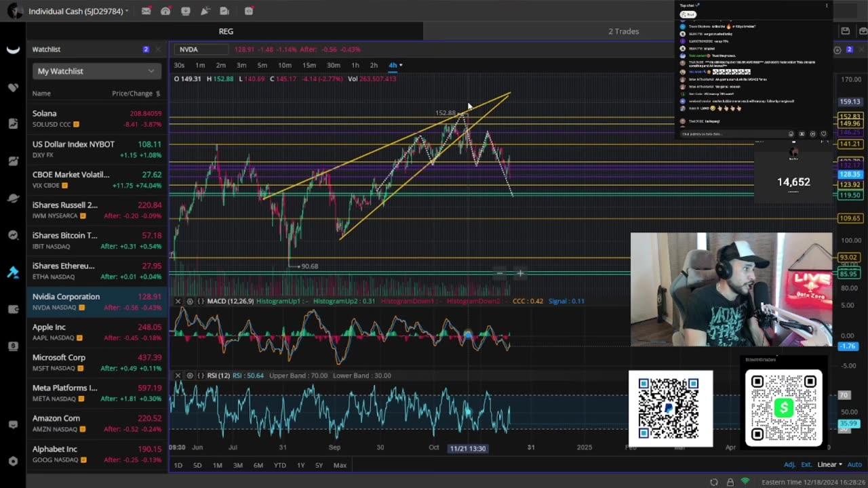
Task: Open the Linear scale dropdown
Action: pos(830,465)
